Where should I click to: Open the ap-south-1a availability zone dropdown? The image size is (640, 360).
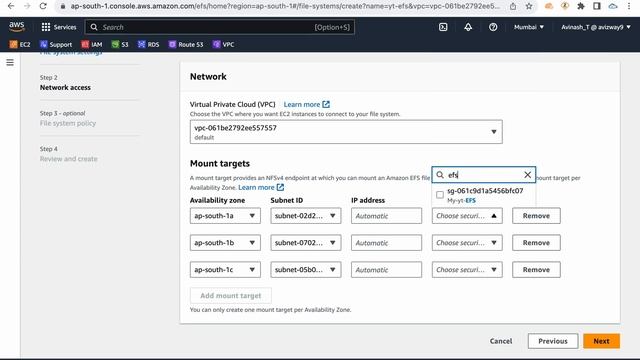tap(225, 216)
